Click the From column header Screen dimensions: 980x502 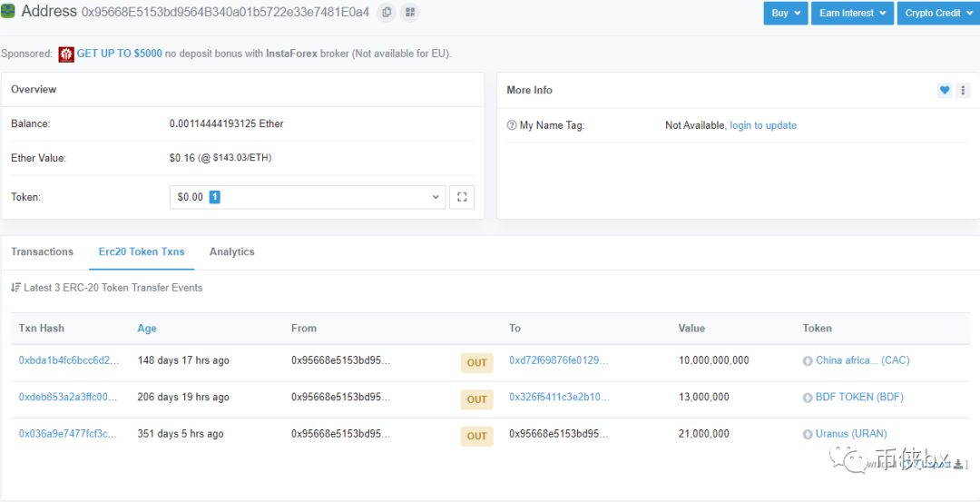[304, 329]
